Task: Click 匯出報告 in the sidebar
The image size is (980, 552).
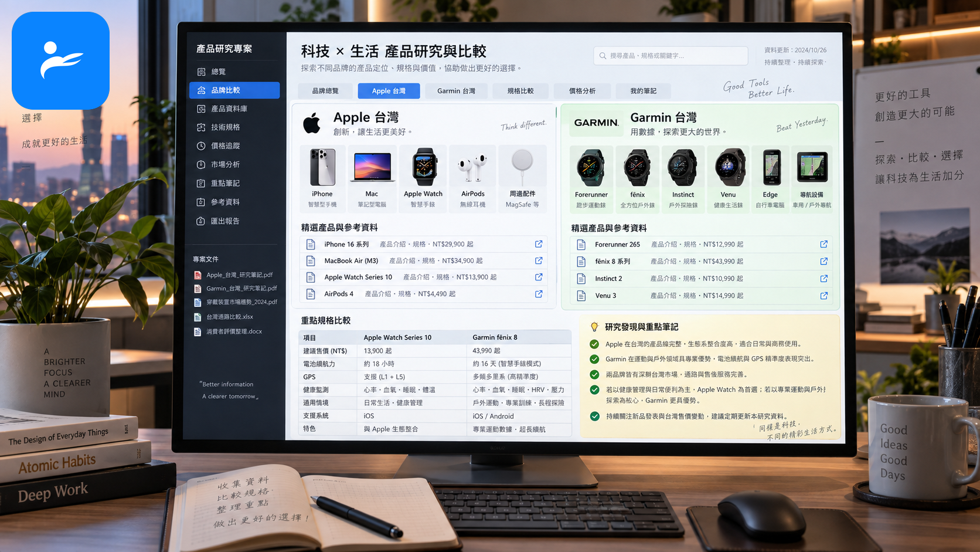Action: [x=234, y=221]
